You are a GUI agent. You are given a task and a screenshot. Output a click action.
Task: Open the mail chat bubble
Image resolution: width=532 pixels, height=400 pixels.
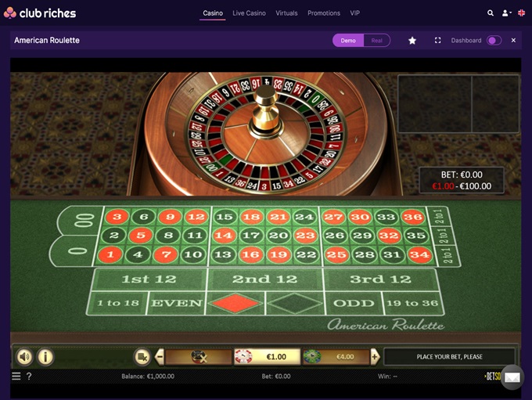point(512,377)
